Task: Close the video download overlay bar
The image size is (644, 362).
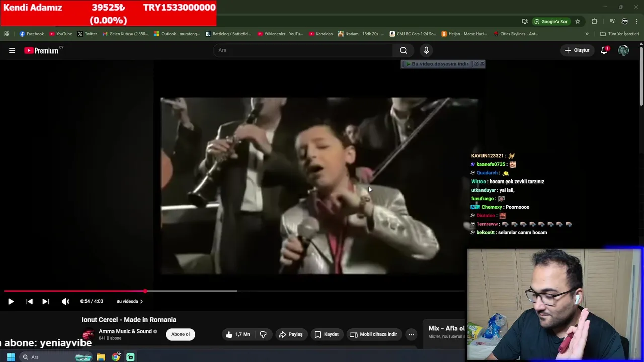Action: (x=482, y=64)
